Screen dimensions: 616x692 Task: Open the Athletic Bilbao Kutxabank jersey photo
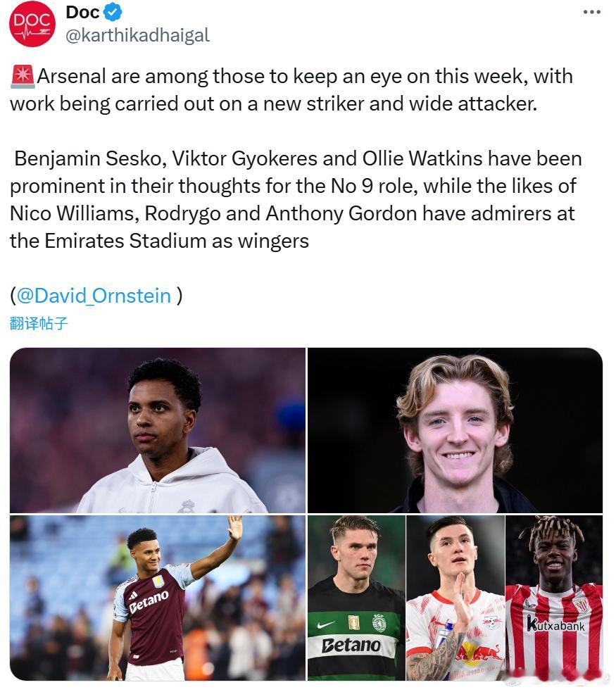[554, 598]
